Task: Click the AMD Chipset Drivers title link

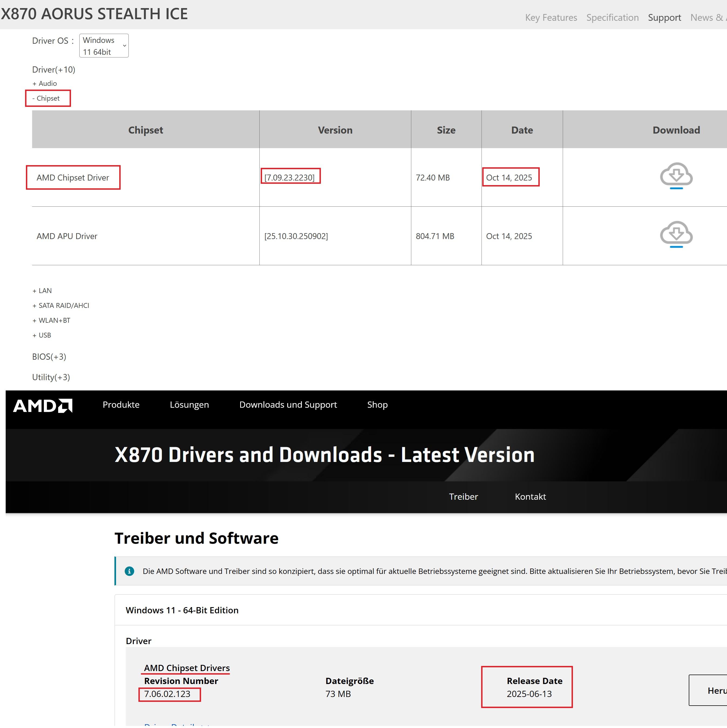Action: click(186, 668)
